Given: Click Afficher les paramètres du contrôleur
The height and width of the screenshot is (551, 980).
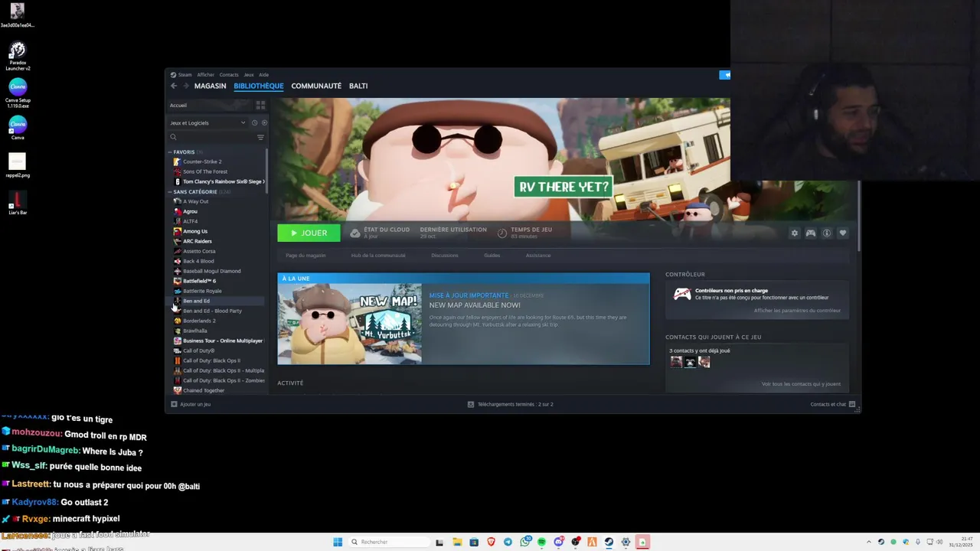Looking at the screenshot, I should pos(797,311).
